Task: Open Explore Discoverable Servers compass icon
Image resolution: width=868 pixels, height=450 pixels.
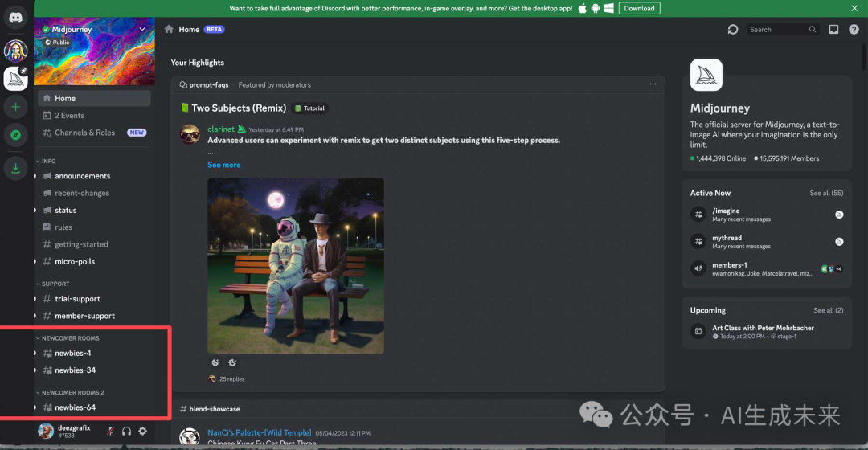Action: point(15,135)
